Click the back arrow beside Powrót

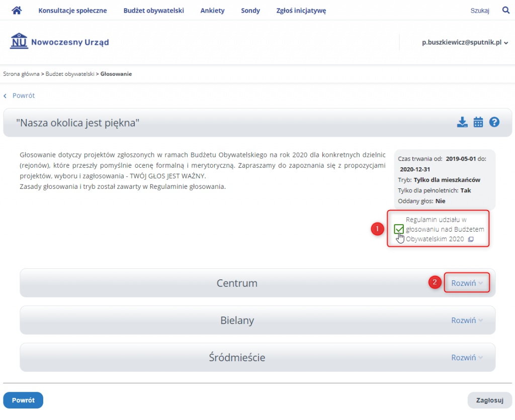click(x=5, y=96)
